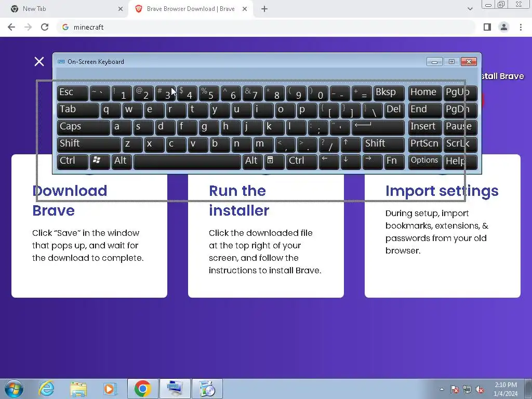
Task: Click the browser back arrow
Action: coord(11,27)
